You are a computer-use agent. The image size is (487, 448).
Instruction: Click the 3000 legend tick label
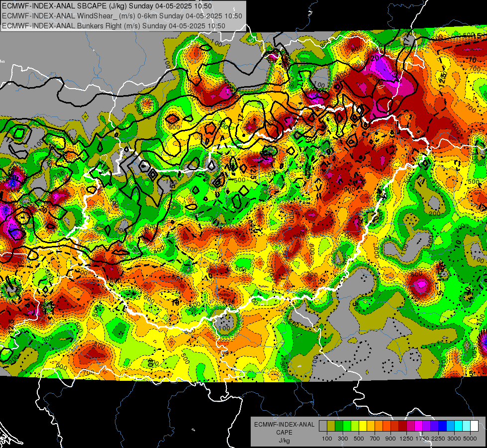454,439
